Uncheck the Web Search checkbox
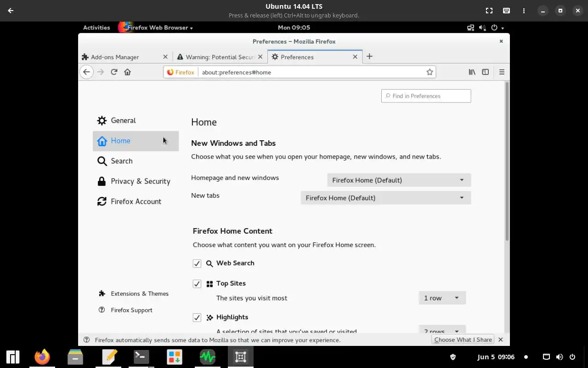The image size is (588, 368). pos(197,264)
